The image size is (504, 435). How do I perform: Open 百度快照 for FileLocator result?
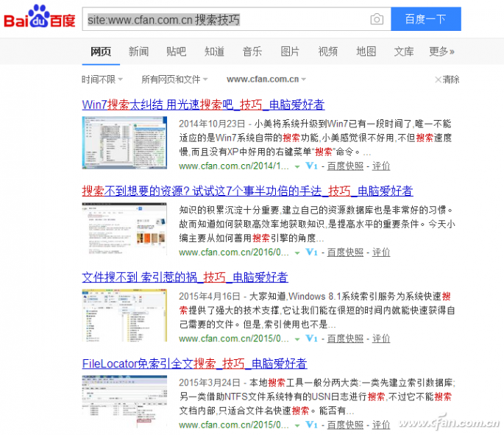click(345, 425)
